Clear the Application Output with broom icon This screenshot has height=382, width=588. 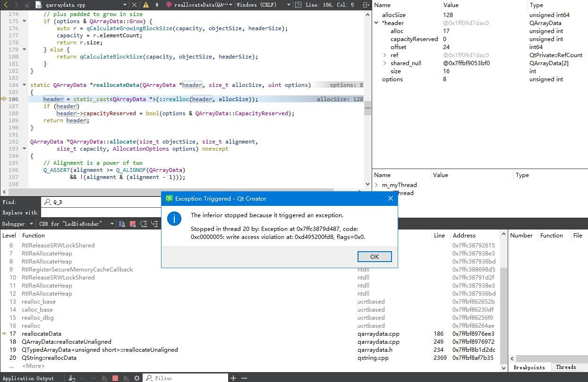coord(72,378)
